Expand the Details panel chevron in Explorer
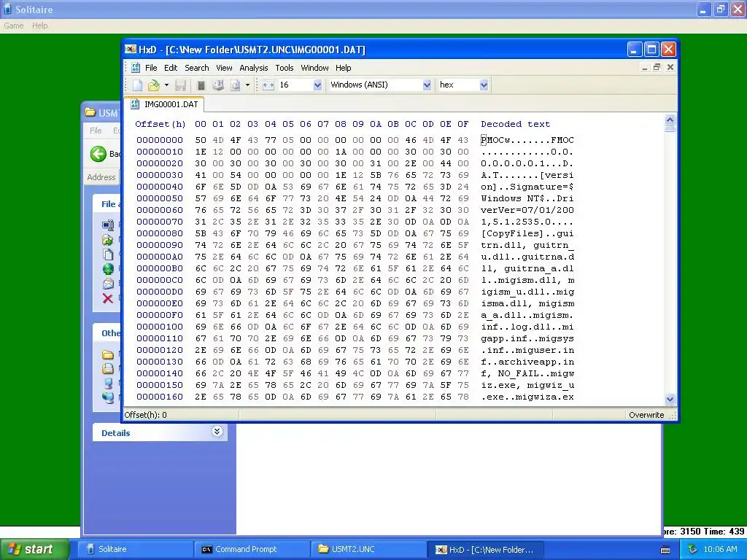This screenshot has height=560, width=747. tap(217, 432)
